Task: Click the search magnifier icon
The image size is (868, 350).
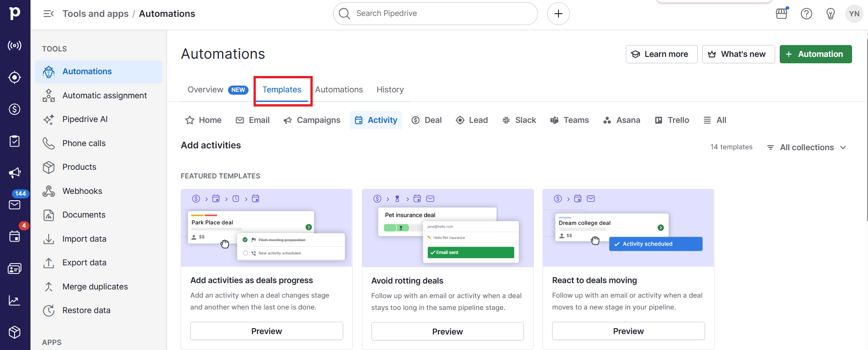Action: coord(345,14)
